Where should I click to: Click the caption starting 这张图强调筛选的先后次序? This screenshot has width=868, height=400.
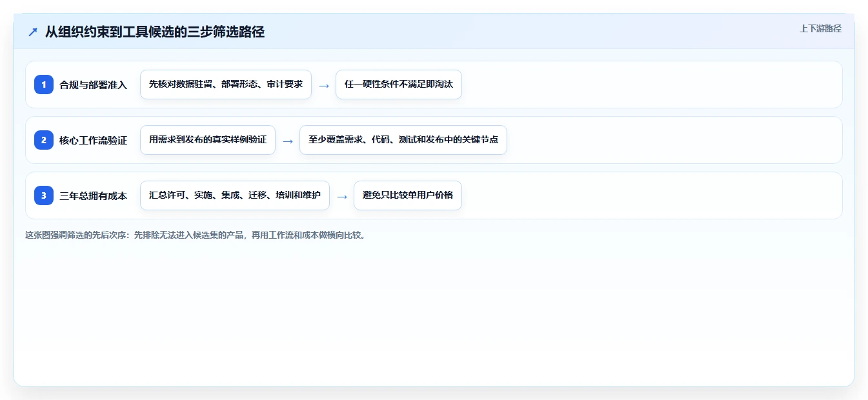pos(196,235)
